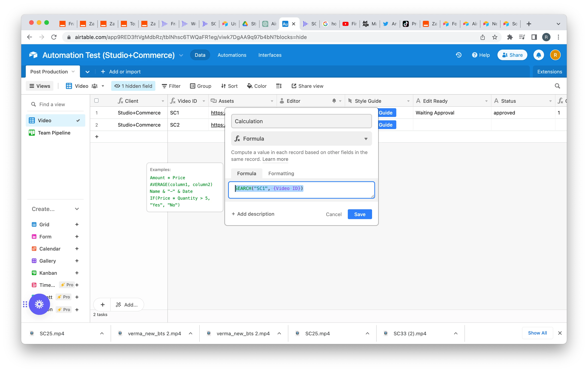This screenshot has width=588, height=372.
Task: Open the base revision history icon
Action: 458,55
